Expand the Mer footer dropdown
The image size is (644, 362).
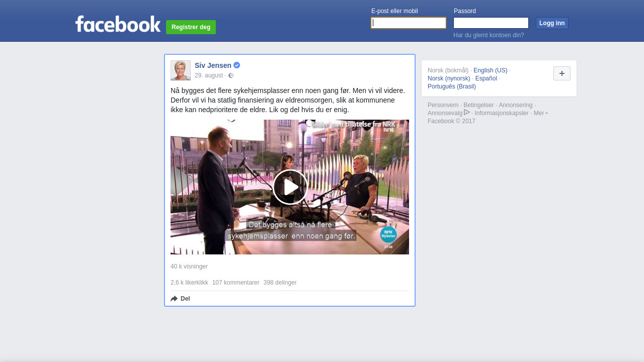(541, 113)
